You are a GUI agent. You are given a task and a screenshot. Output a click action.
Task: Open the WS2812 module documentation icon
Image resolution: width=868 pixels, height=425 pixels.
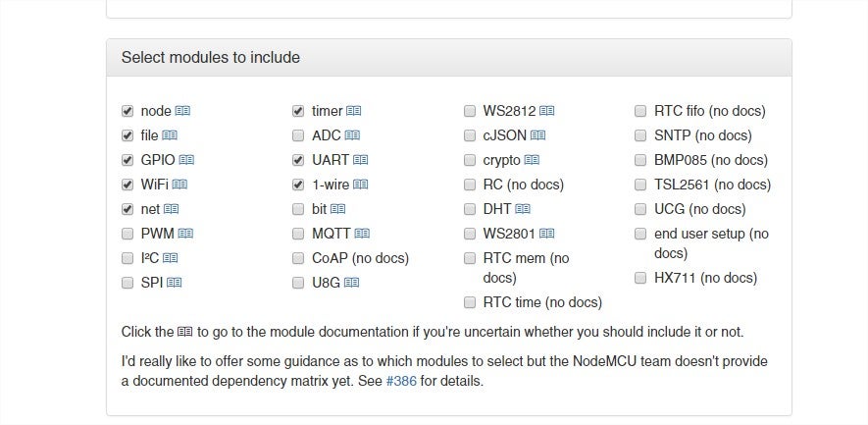pos(547,111)
